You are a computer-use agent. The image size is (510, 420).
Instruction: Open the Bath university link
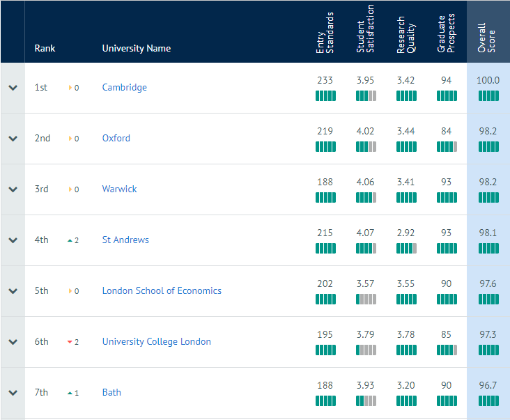click(111, 392)
